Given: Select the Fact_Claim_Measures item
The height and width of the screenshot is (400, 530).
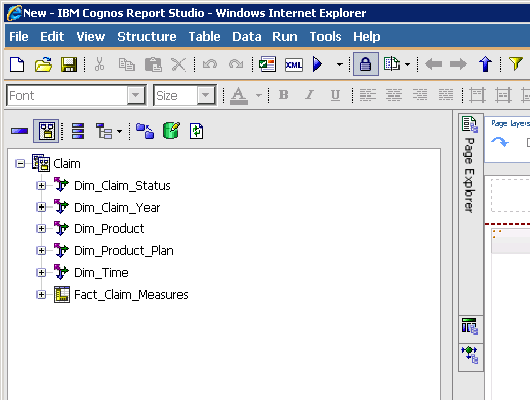Looking at the screenshot, I should pyautogui.click(x=131, y=295).
